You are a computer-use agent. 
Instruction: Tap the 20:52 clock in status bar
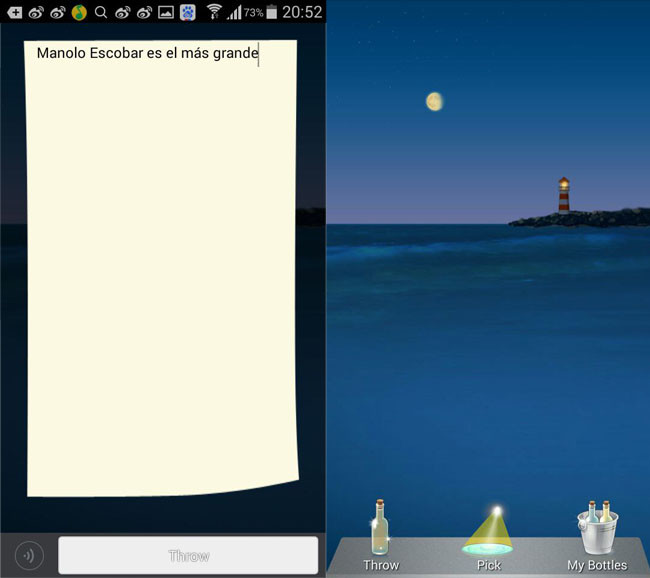click(302, 12)
